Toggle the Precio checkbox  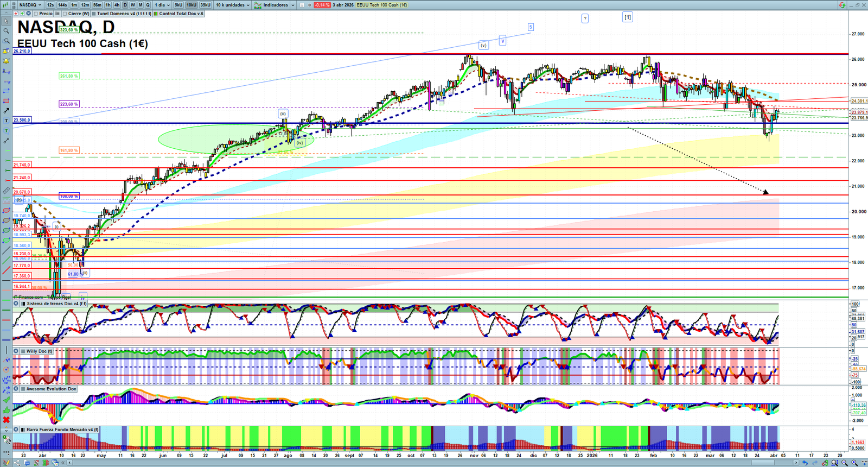coord(36,14)
